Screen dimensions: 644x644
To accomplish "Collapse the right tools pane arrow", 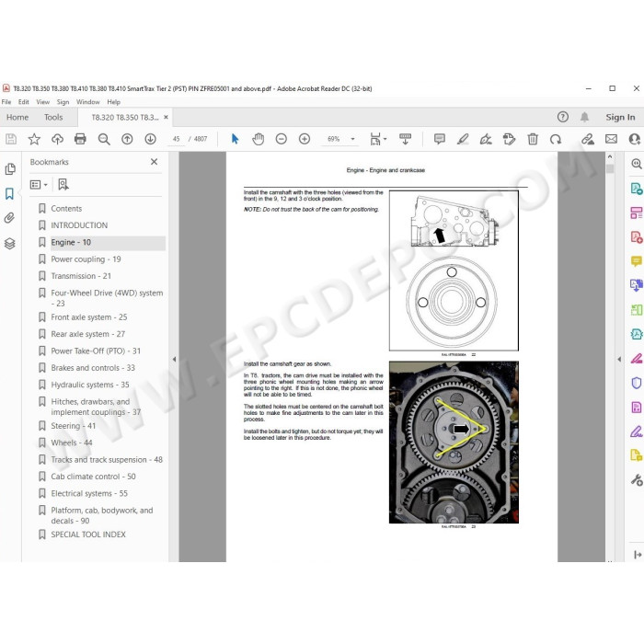I will pyautogui.click(x=619, y=359).
